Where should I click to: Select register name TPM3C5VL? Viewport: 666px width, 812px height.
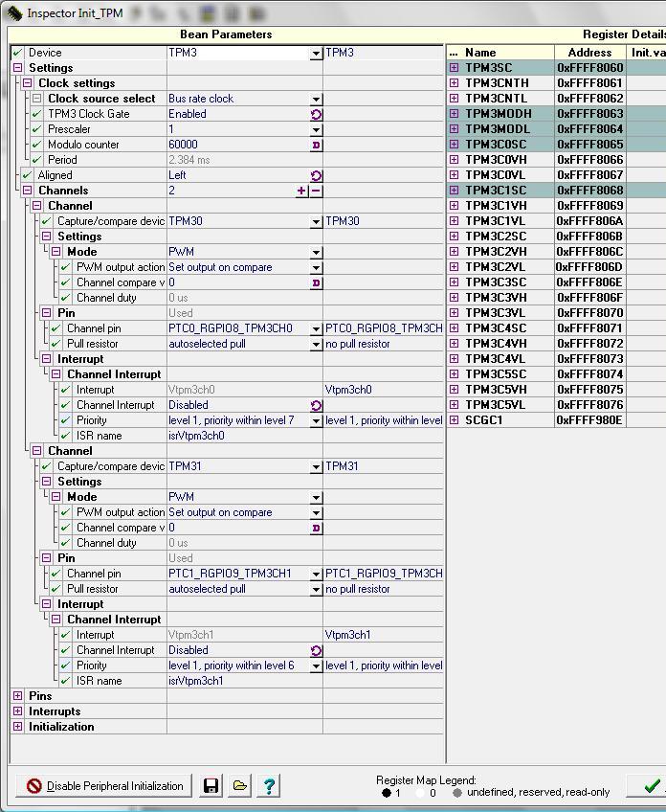coord(496,404)
